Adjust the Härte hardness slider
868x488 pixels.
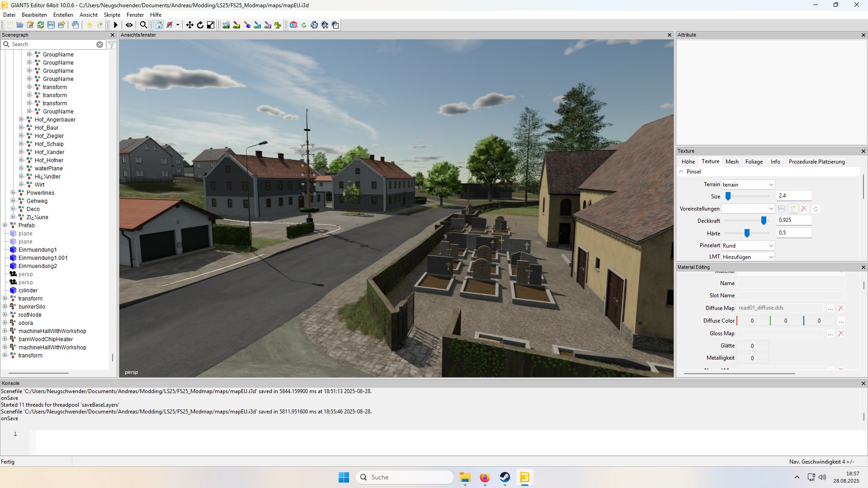tap(747, 233)
